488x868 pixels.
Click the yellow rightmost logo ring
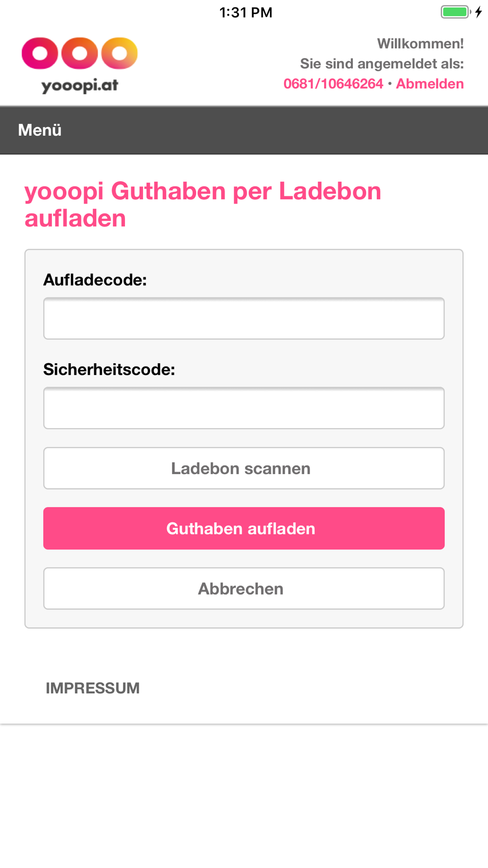pyautogui.click(x=119, y=53)
